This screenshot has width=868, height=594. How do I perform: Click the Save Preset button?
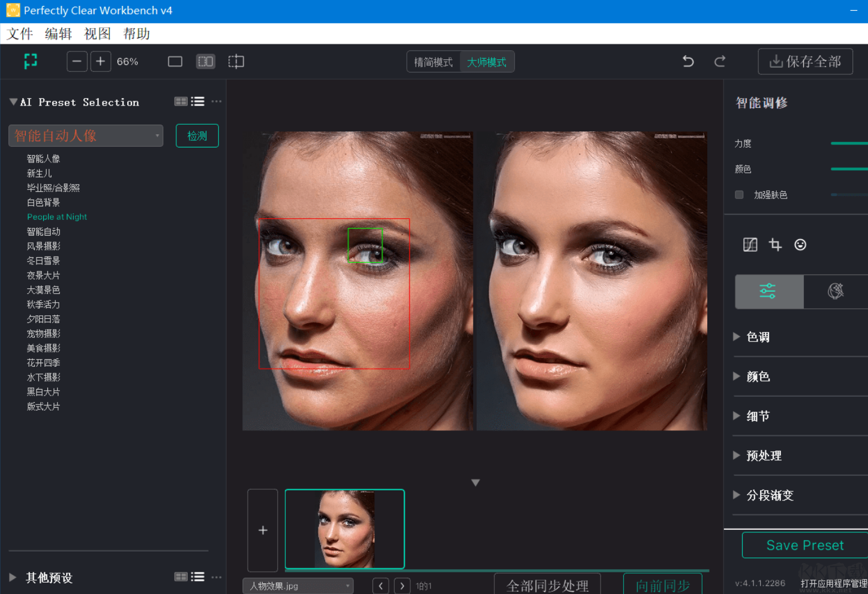click(x=804, y=545)
